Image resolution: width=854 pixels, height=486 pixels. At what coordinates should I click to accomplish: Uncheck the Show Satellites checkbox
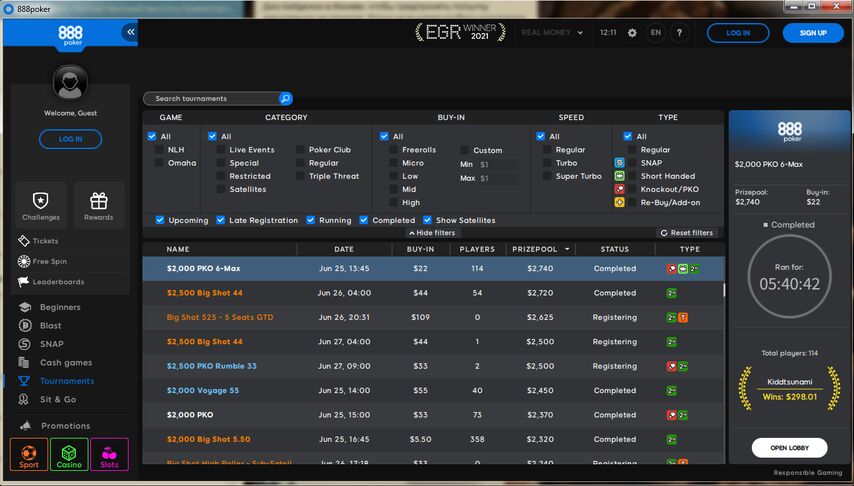[x=428, y=220]
